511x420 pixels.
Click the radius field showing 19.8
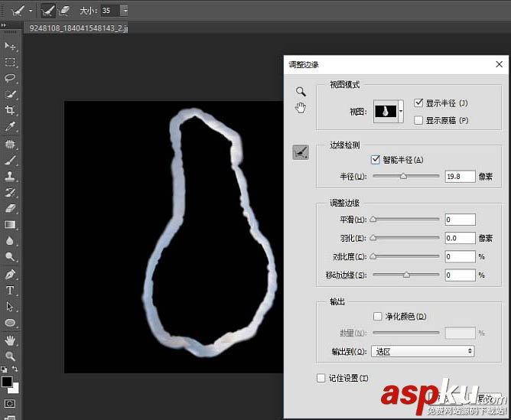460,176
